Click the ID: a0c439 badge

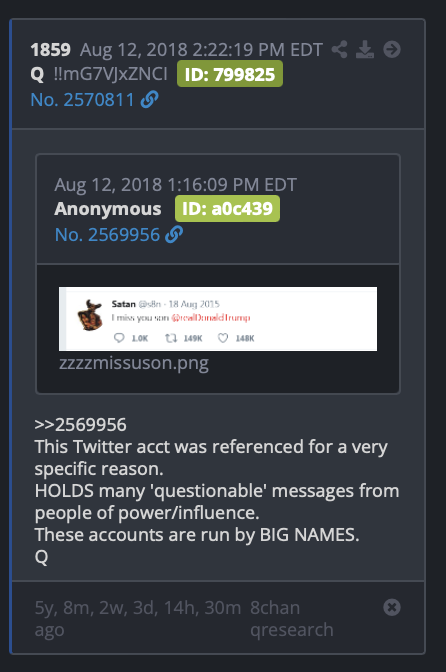coord(227,209)
